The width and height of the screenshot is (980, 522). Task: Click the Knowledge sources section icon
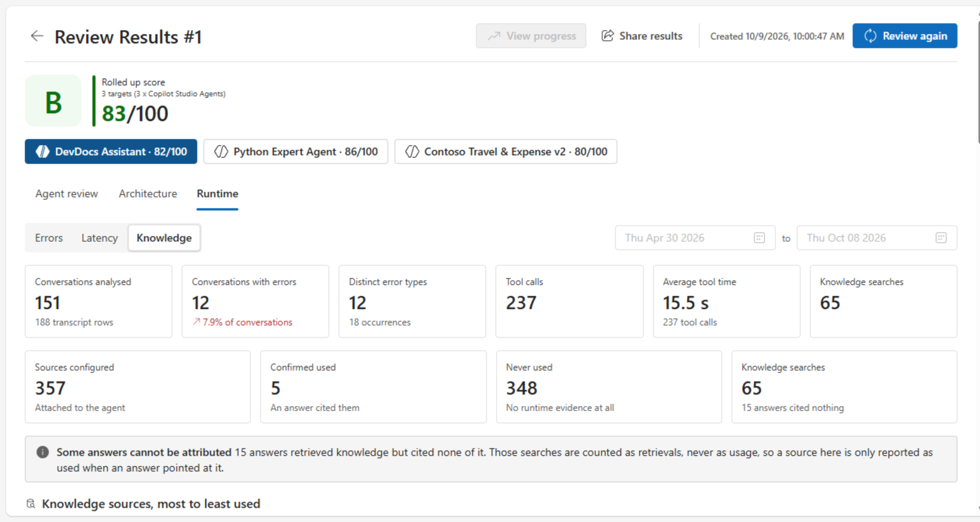(31, 504)
